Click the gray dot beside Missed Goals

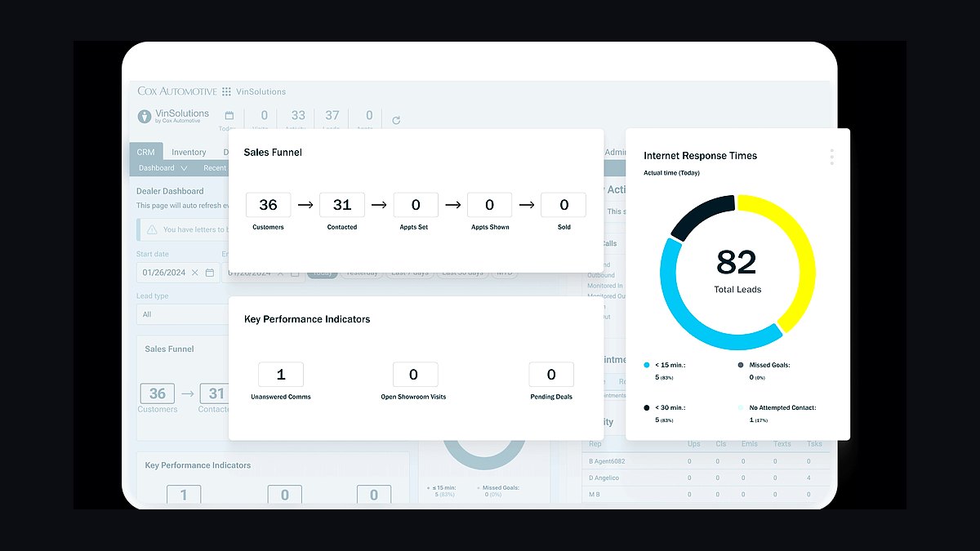[x=741, y=366]
